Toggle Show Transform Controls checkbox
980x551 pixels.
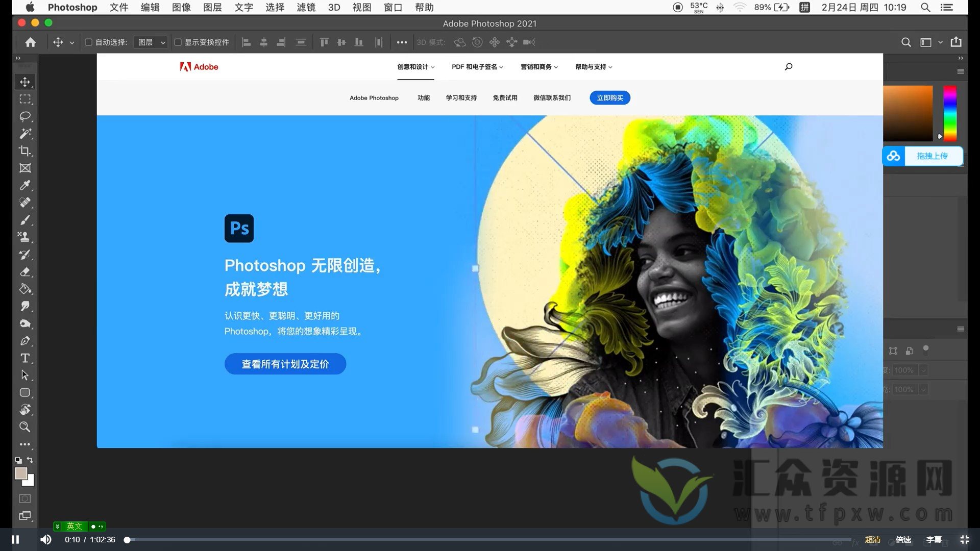point(178,42)
